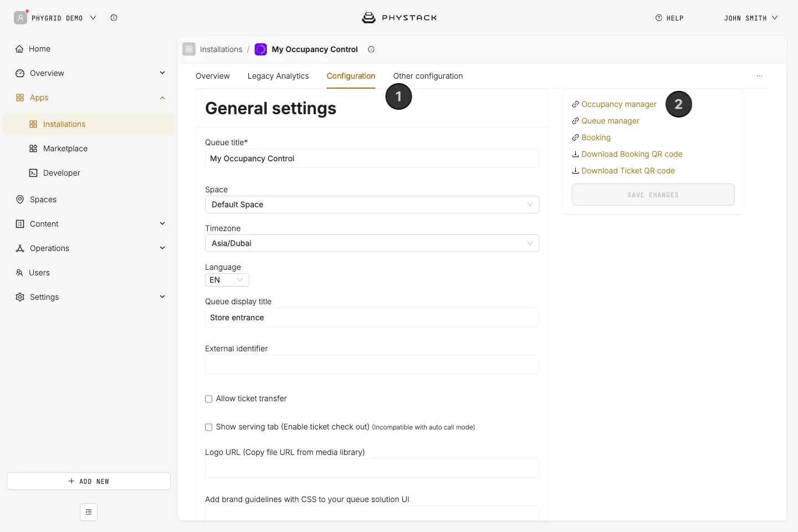Open the Space dropdown

click(x=372, y=204)
